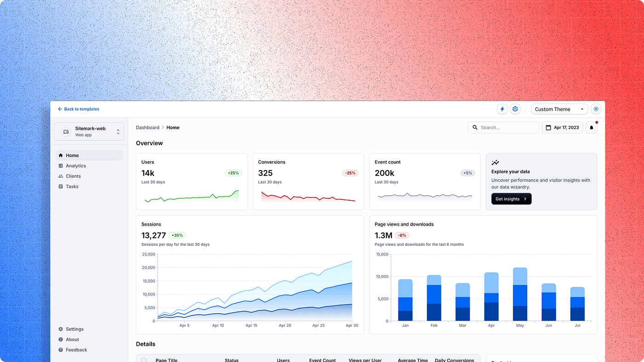Open Feedback in the sidebar
This screenshot has height=362, width=644.
coord(89,350)
